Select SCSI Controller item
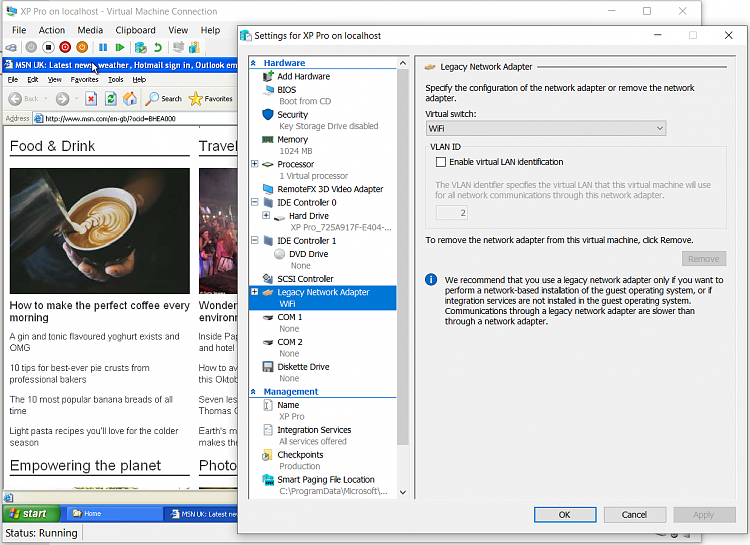 [305, 279]
